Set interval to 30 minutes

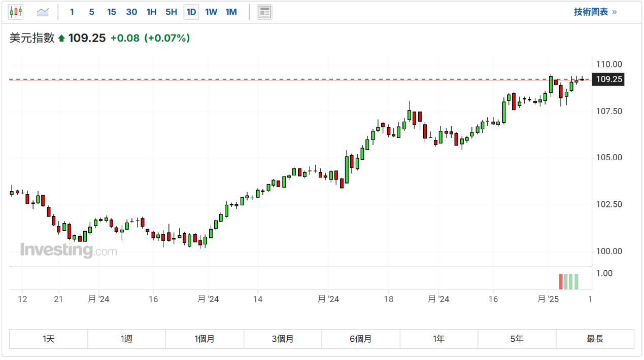tap(131, 12)
